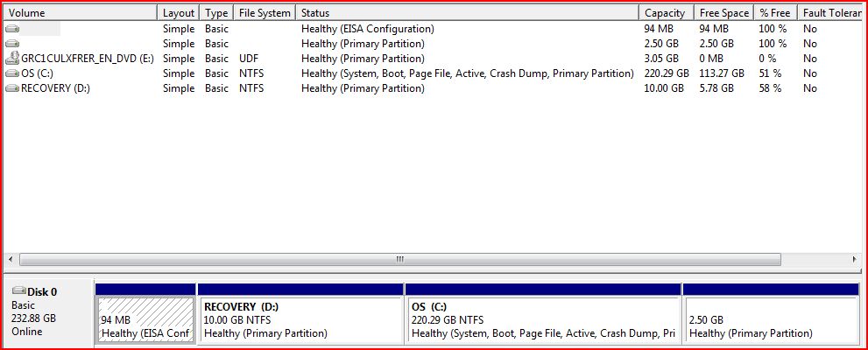Click the Healthy (EISA Configuration) status text

coord(368,29)
